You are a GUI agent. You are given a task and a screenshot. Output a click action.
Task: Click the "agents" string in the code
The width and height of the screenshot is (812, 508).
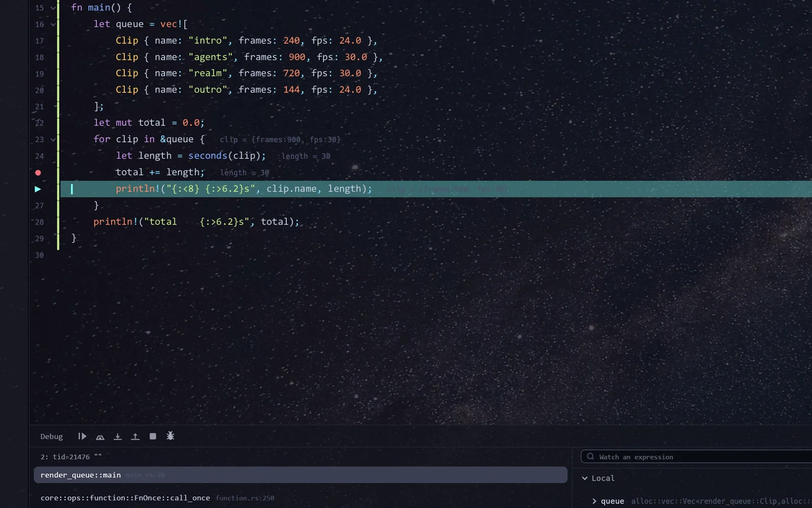[x=211, y=57]
